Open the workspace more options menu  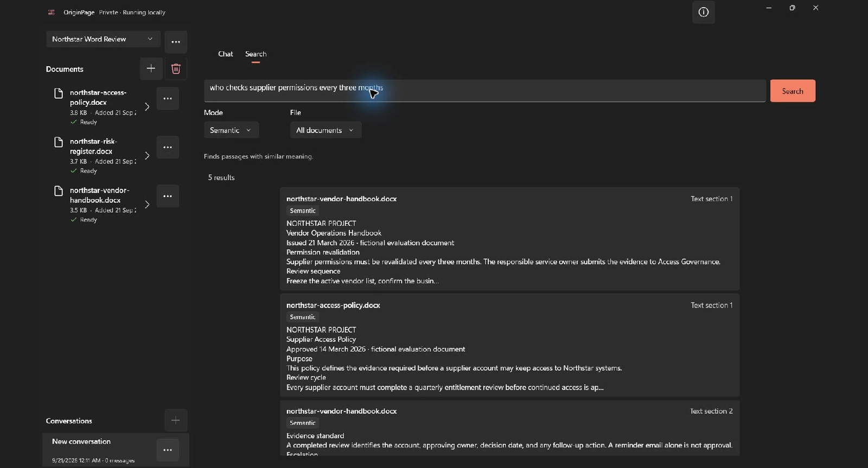pyautogui.click(x=176, y=42)
